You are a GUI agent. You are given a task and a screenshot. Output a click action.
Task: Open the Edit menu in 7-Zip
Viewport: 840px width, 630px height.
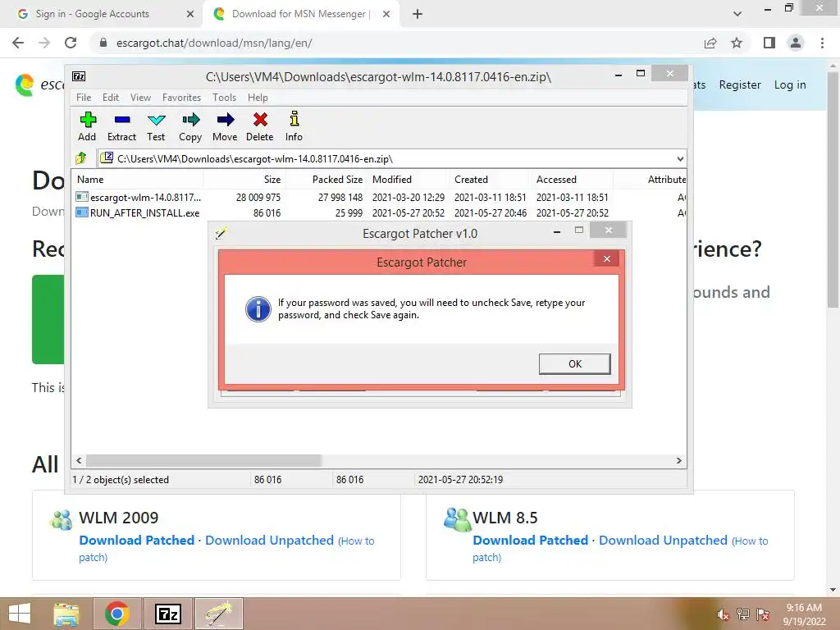point(111,98)
